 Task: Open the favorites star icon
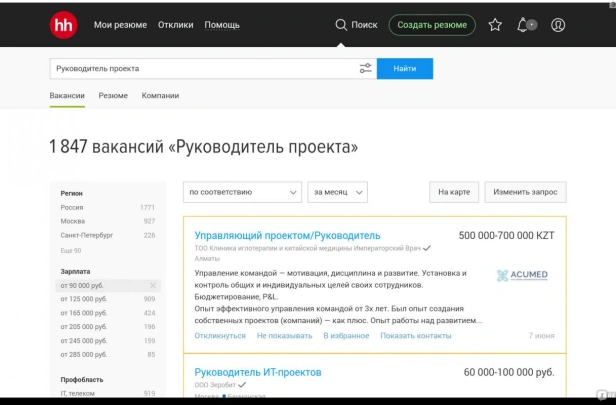click(495, 25)
